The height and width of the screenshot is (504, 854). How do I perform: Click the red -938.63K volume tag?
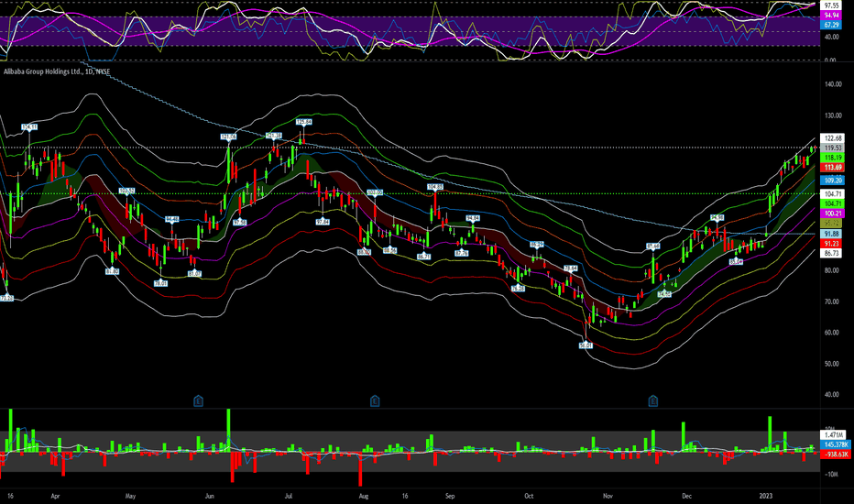coord(836,454)
